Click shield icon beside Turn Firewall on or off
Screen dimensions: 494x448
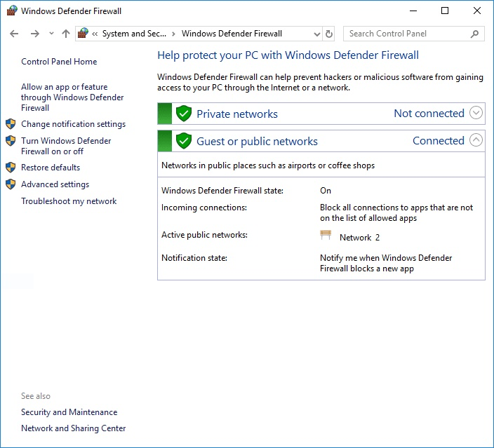[x=11, y=141]
